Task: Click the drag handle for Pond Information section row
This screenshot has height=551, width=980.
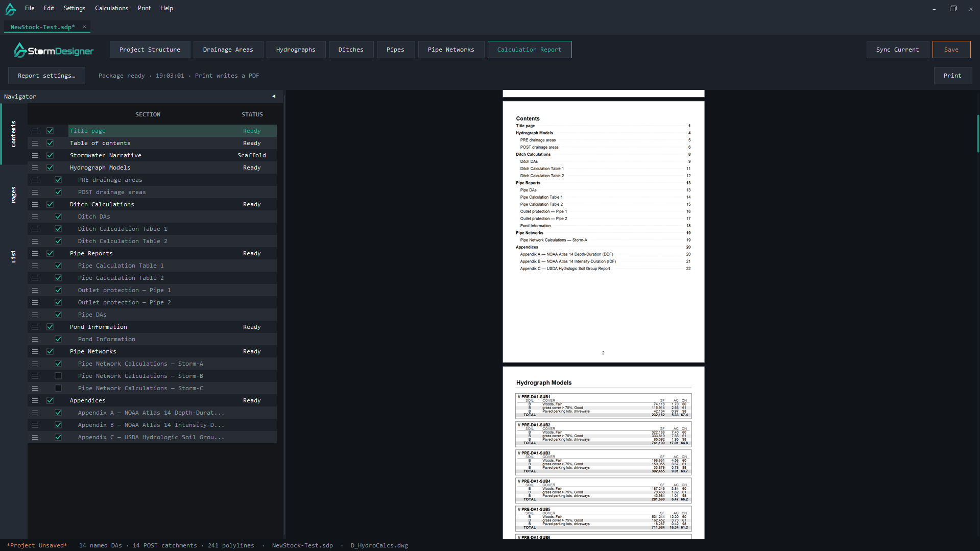Action: pyautogui.click(x=35, y=327)
